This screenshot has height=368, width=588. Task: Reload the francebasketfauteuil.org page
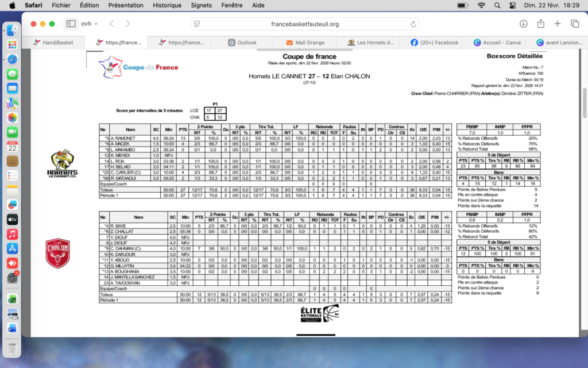click(x=413, y=24)
